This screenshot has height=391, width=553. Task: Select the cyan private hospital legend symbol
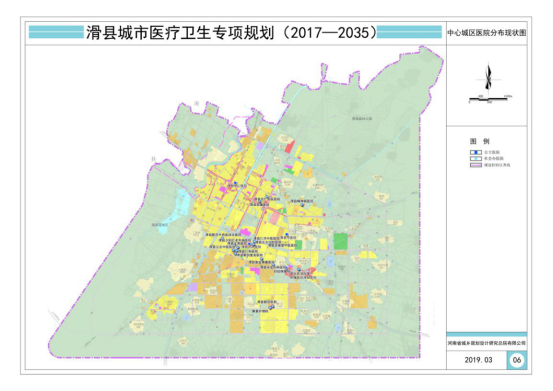click(x=476, y=159)
